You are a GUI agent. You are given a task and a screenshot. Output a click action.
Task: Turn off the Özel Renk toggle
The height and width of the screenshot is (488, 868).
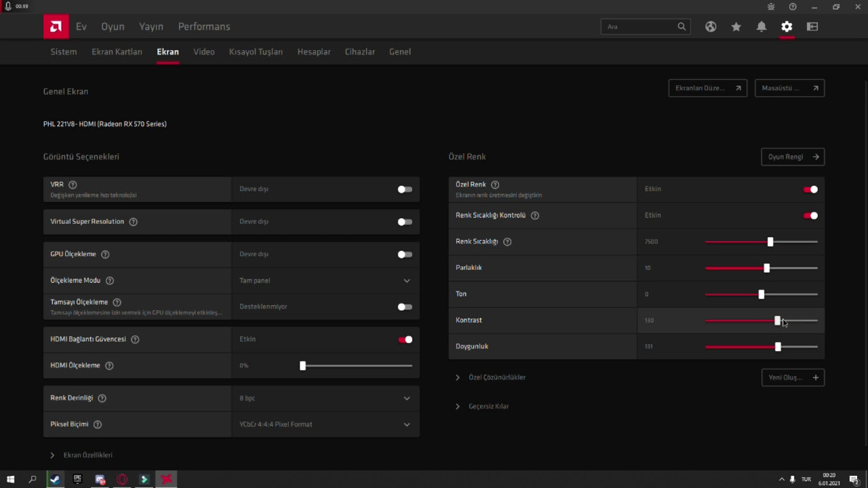810,190
